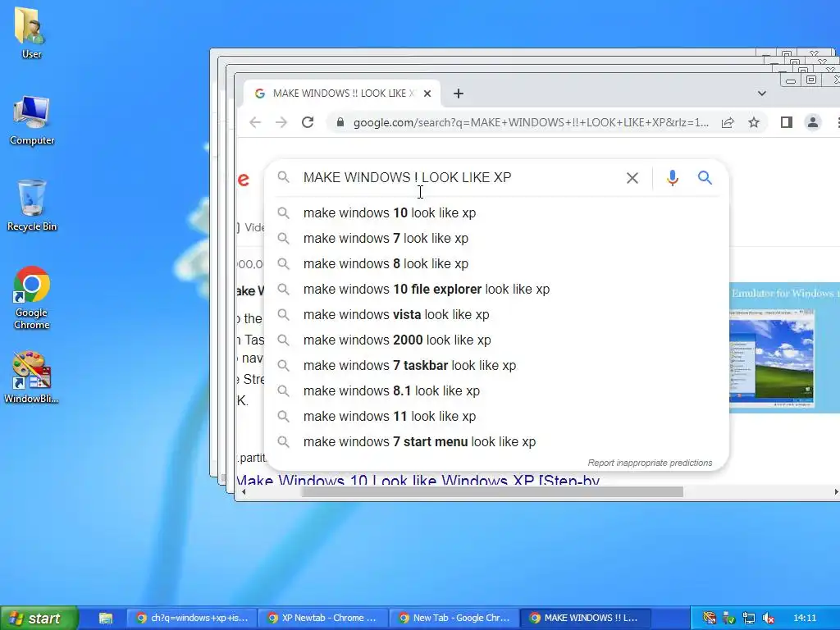This screenshot has height=630, width=840.
Task: Click Report inappropriate predictions link
Action: (x=650, y=463)
